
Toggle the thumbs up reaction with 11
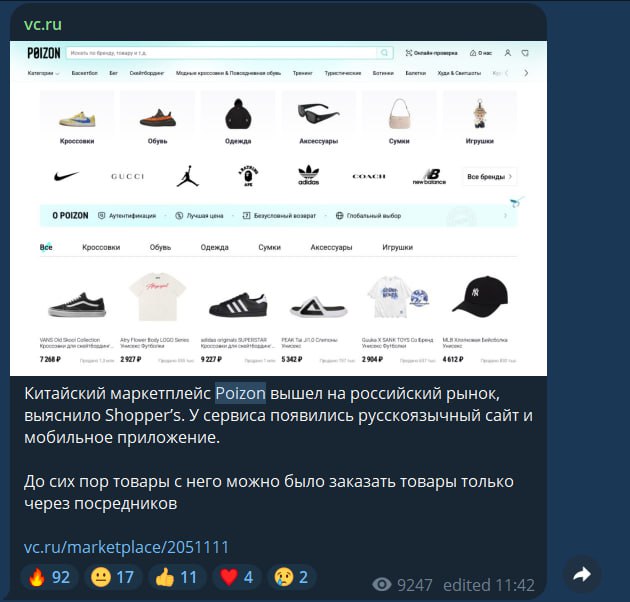[177, 577]
